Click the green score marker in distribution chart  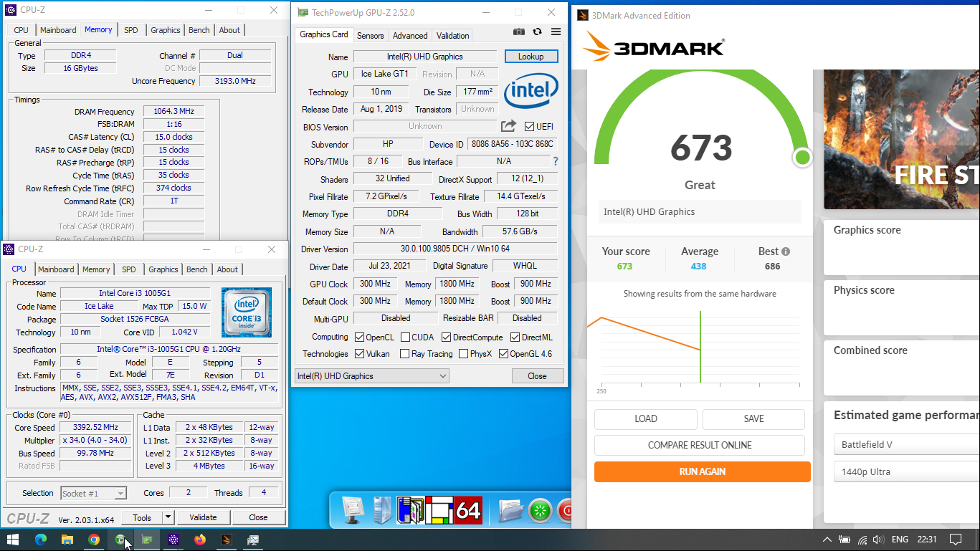[x=700, y=348]
